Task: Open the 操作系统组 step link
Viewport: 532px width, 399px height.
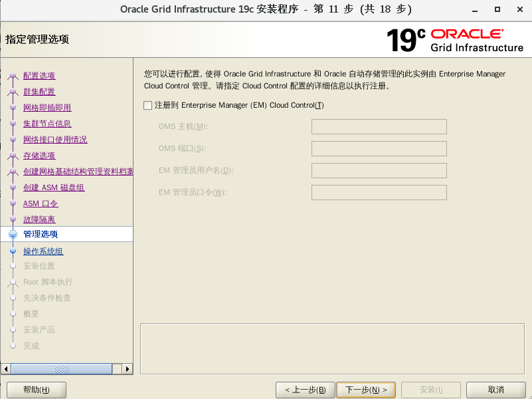Action: point(43,251)
